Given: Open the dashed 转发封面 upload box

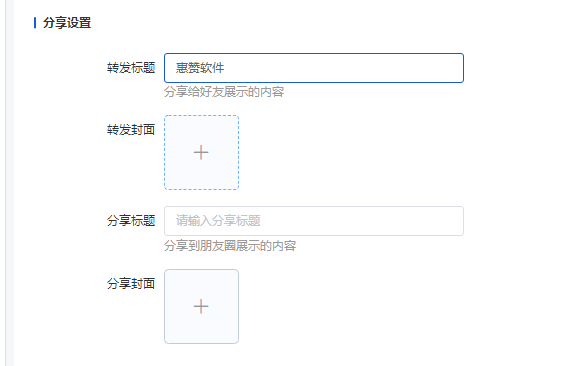Looking at the screenshot, I should coord(201,152).
